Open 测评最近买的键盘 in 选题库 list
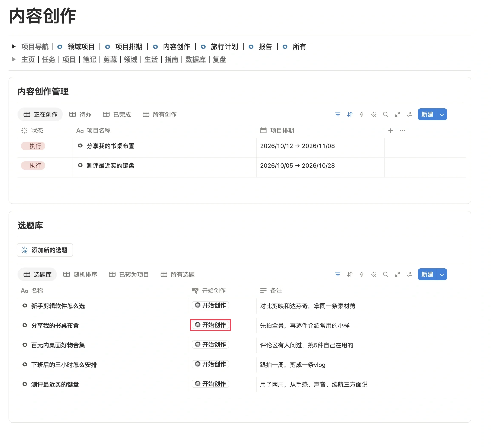The width and height of the screenshot is (491, 448). (55, 384)
